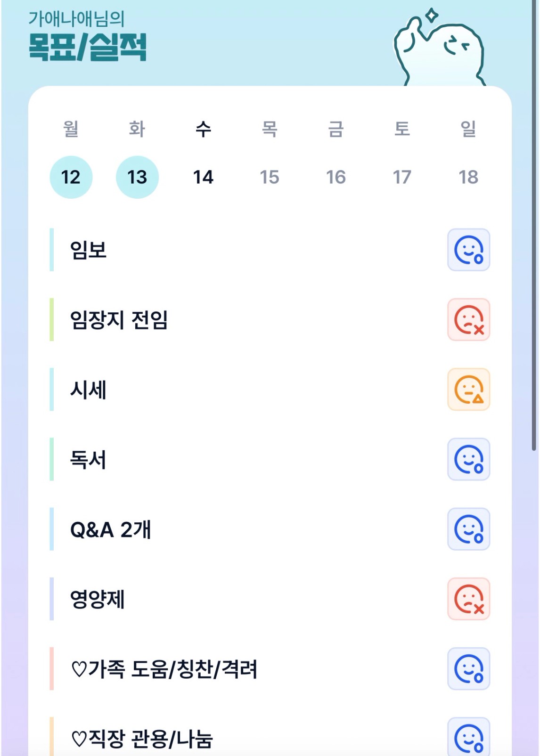
Task: Open the 임보 goal item
Action: pos(89,250)
